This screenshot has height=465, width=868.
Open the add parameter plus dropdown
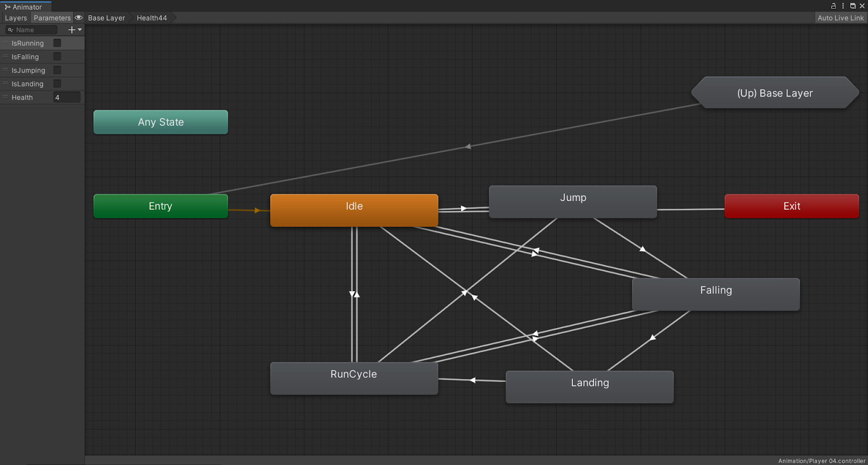pos(74,30)
